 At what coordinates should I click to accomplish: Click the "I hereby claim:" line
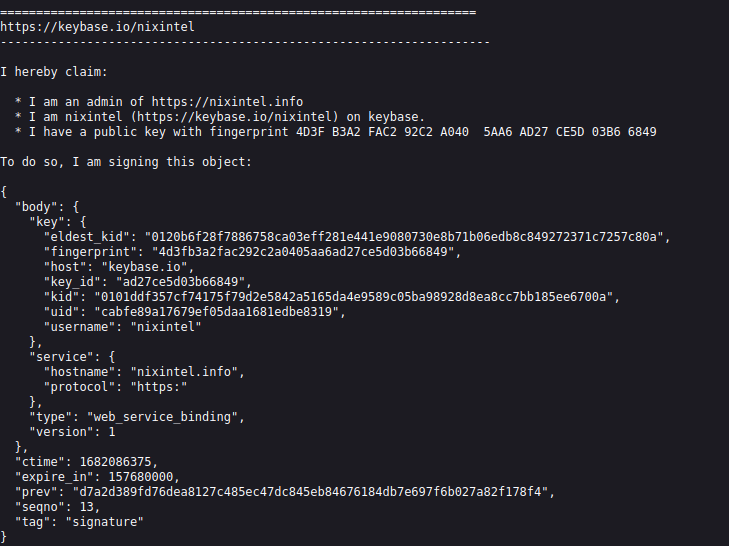coord(54,72)
